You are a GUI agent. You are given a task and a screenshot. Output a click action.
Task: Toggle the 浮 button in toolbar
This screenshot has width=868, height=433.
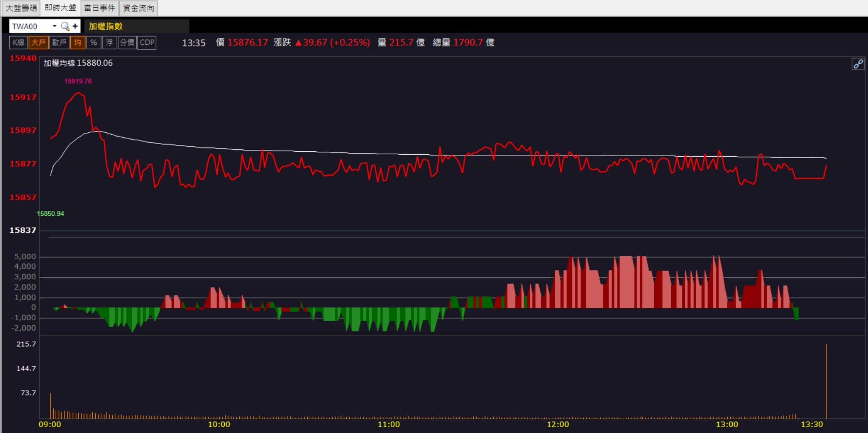(x=109, y=42)
